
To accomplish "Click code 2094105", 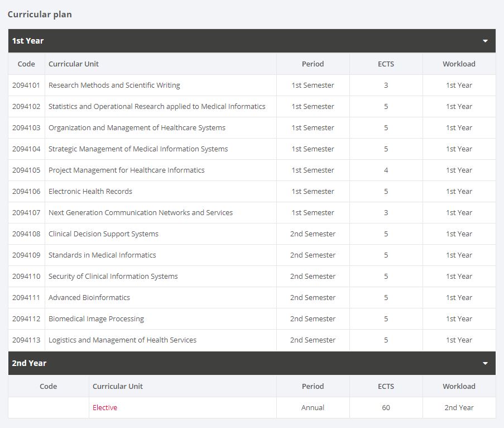I will (x=26, y=170).
